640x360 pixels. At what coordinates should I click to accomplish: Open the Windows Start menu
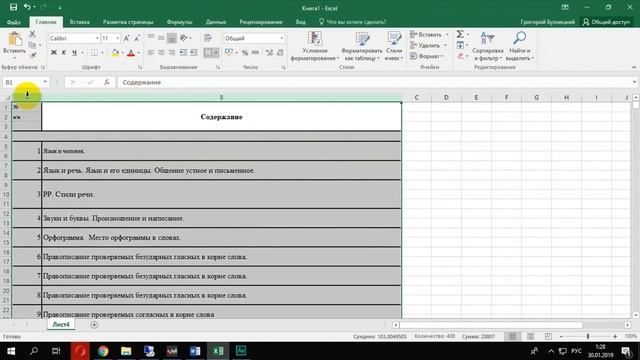11,351
